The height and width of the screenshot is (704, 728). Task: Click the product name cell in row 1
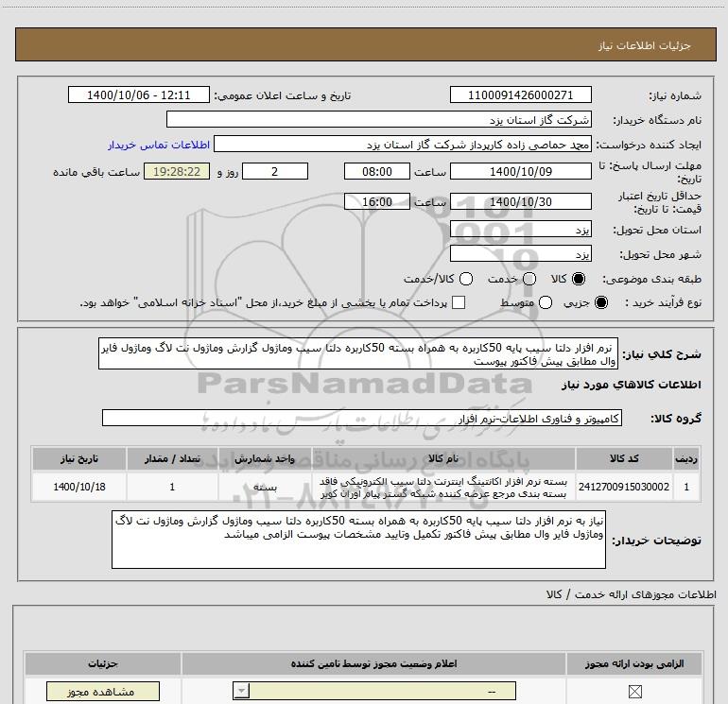click(x=443, y=488)
